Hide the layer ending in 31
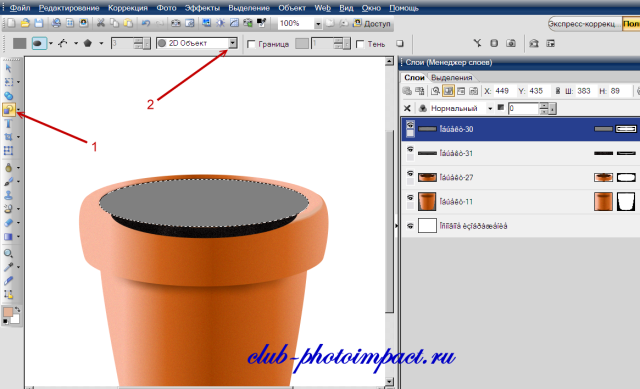The image size is (640, 389). (410, 149)
